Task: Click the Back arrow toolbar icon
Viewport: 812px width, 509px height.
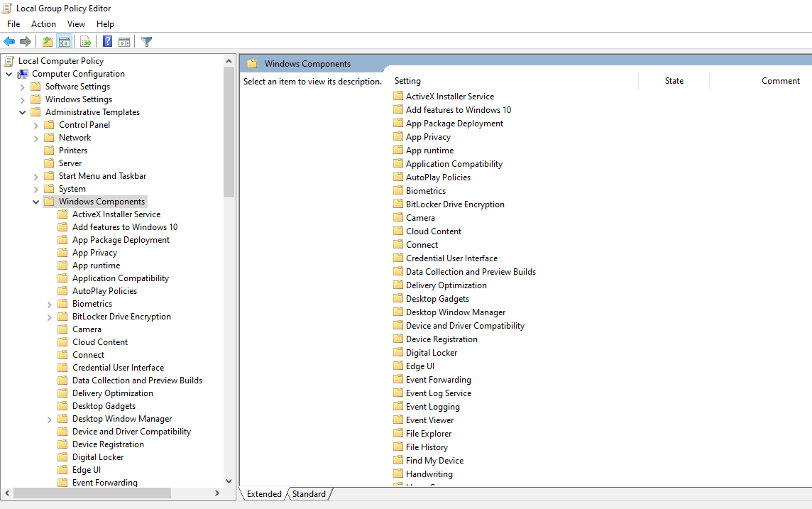Action: pos(9,41)
